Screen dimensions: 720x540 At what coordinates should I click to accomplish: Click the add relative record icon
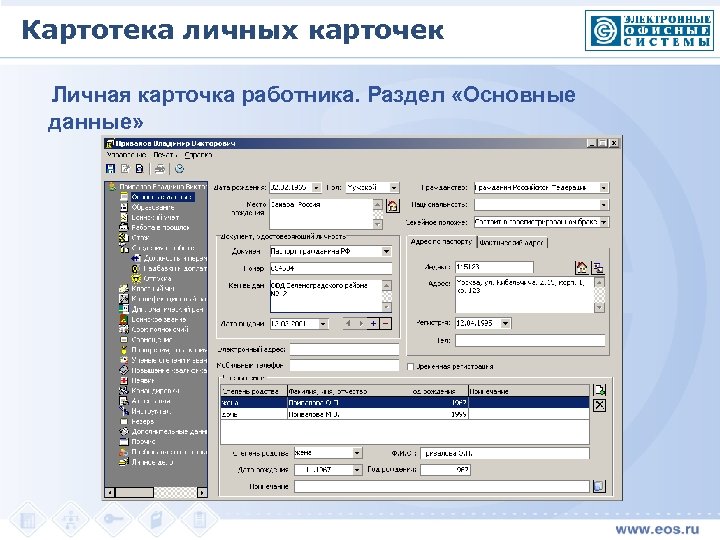pos(599,390)
